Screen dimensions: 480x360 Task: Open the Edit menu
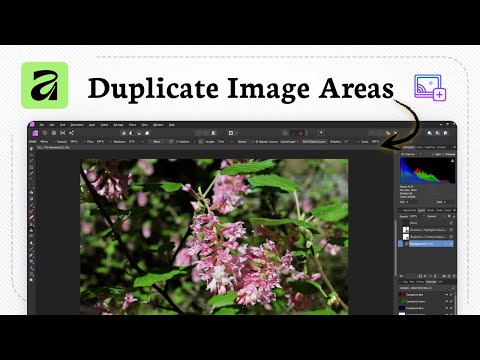coord(52,125)
